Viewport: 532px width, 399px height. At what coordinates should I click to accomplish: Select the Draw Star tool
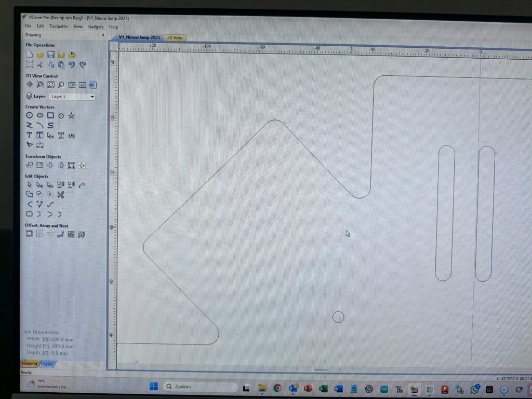[x=71, y=116]
